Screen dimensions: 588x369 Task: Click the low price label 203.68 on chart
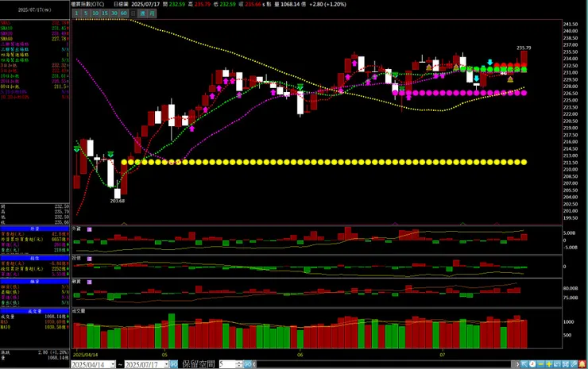(118, 202)
